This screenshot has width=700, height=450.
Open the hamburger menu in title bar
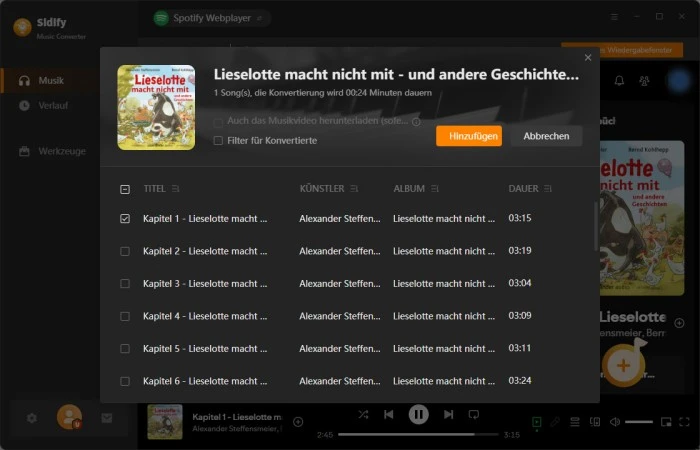pos(614,17)
